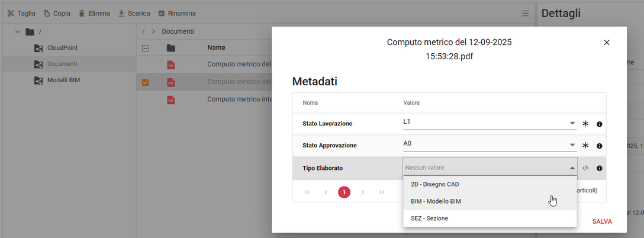Image resolution: width=644 pixels, height=238 pixels.
Task: Click the info icon for Stato Approvazione
Action: tap(599, 146)
